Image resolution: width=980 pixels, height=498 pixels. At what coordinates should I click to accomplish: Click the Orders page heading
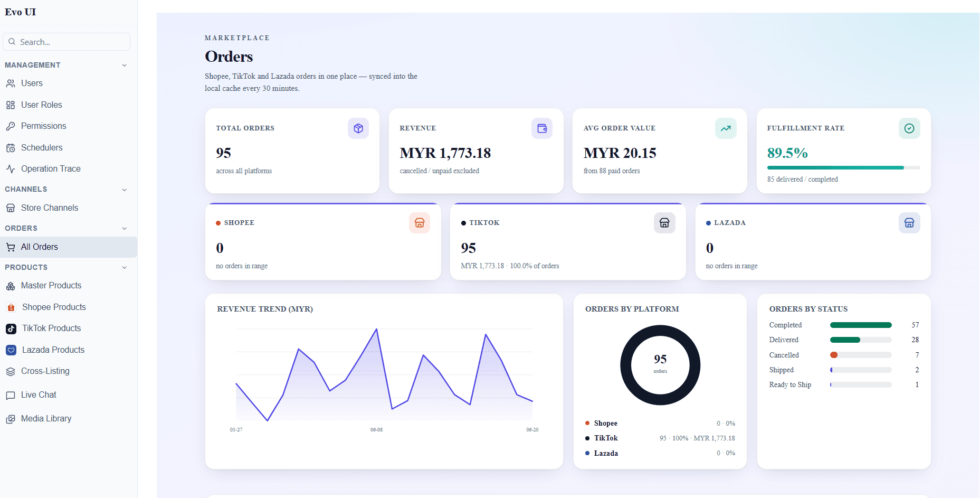[x=229, y=57]
